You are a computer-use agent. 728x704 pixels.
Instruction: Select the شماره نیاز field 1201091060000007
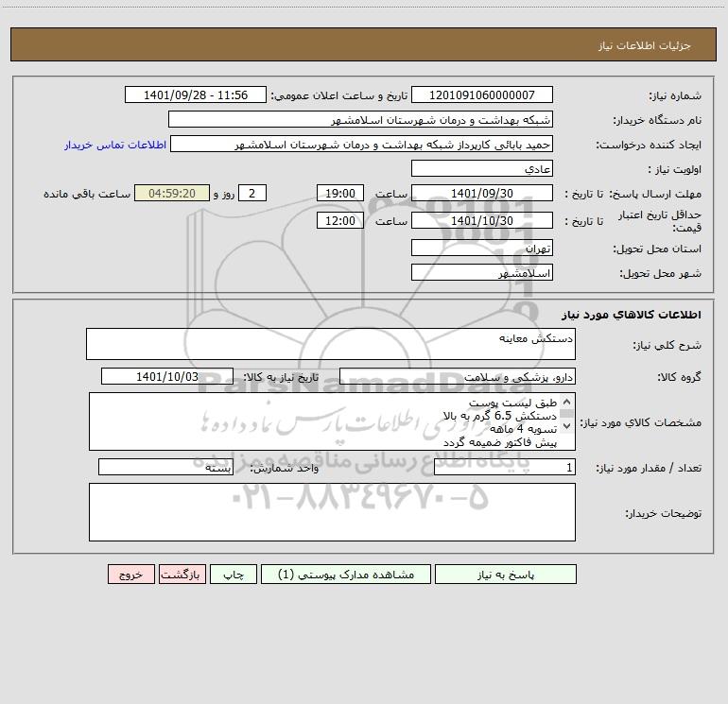coord(482,94)
